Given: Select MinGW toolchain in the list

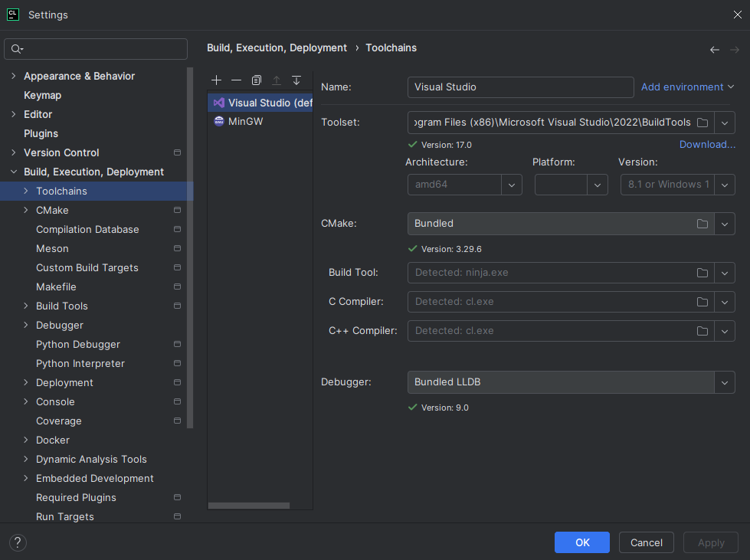Looking at the screenshot, I should 245,121.
